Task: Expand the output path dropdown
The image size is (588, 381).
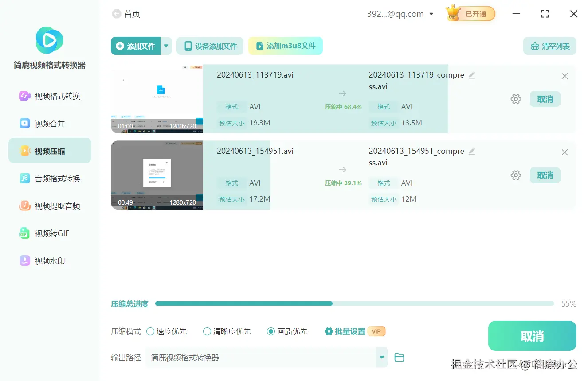Action: (381, 357)
